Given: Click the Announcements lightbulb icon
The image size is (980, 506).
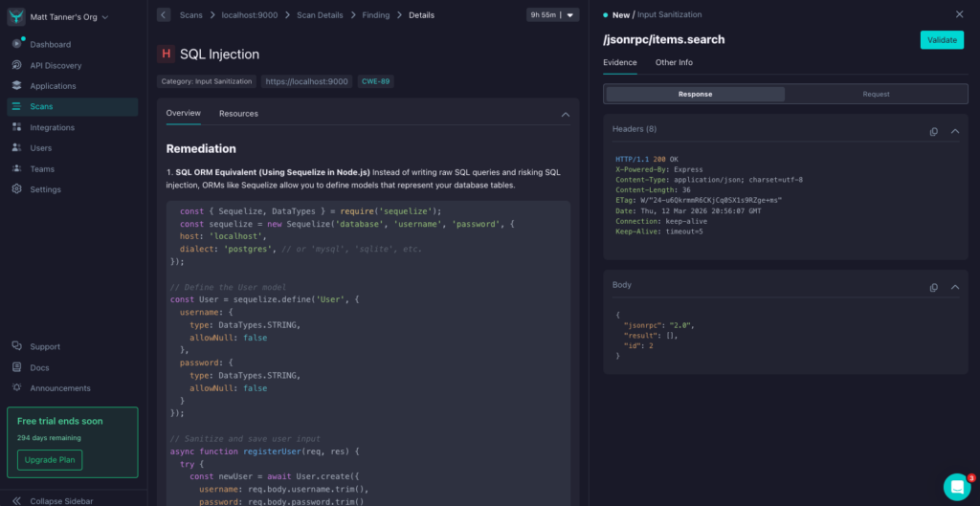Looking at the screenshot, I should tap(17, 388).
